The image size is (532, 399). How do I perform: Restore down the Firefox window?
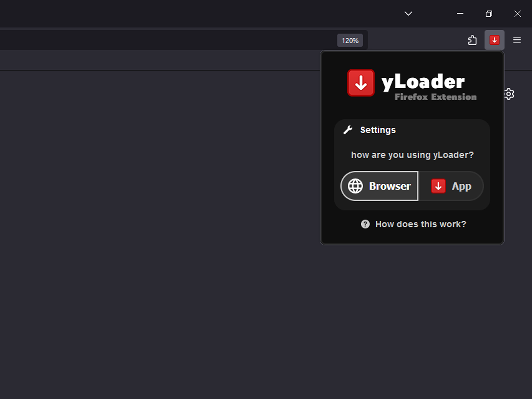pos(489,14)
